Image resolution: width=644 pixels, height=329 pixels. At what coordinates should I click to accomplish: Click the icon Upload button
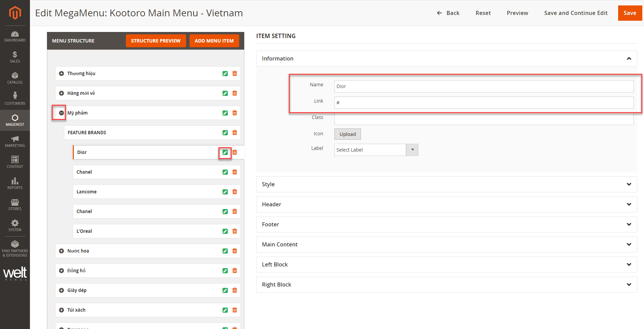(347, 134)
